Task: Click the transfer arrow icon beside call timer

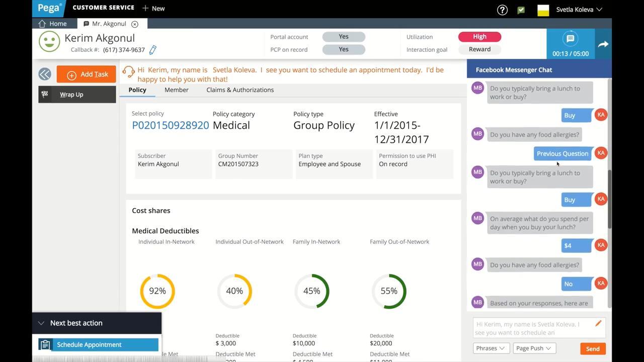Action: 603,44
